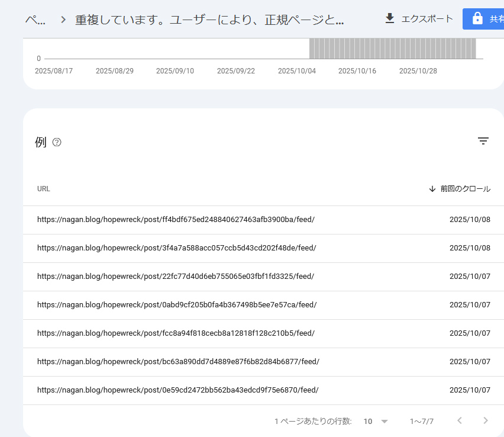Click the 2025/10/04 axis date label
Viewport: 504px width, 437px height.
296,70
